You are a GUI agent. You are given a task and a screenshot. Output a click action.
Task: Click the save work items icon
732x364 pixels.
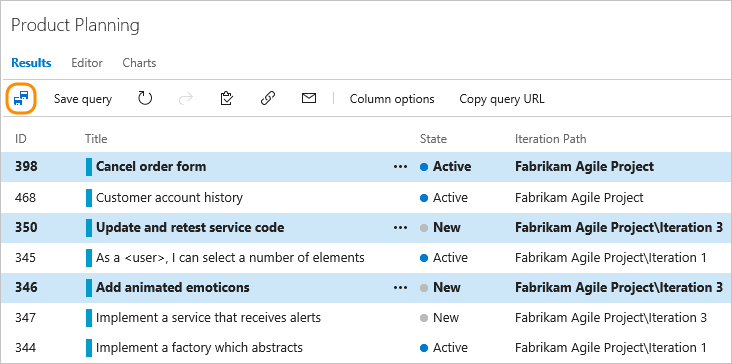point(21,98)
